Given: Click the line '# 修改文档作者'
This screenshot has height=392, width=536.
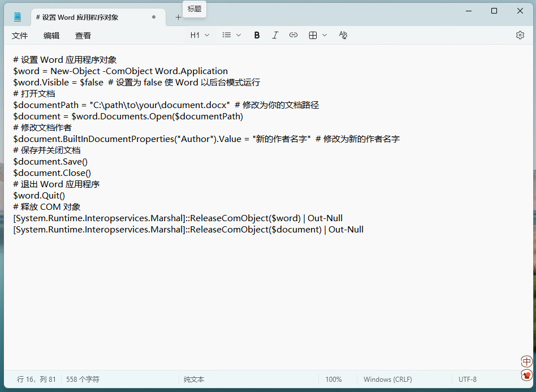Looking at the screenshot, I should (42, 128).
